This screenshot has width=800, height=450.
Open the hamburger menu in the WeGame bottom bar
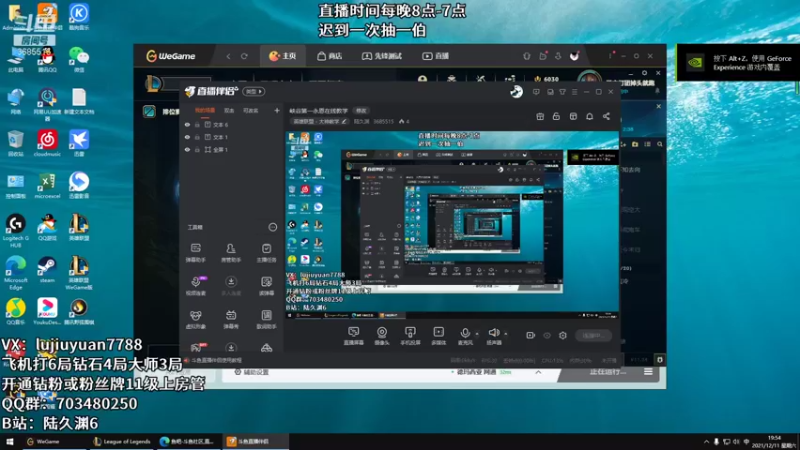[x=648, y=372]
